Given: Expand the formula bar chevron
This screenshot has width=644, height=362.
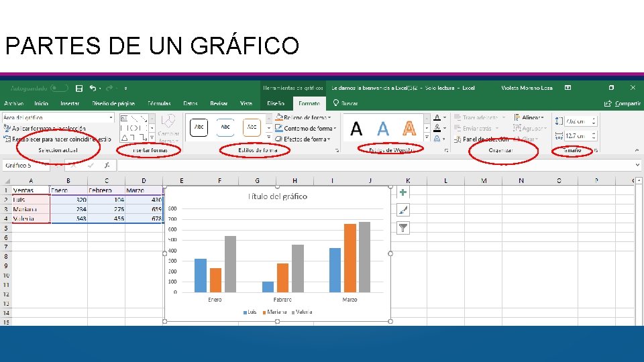Looking at the screenshot, I should pos(637,165).
